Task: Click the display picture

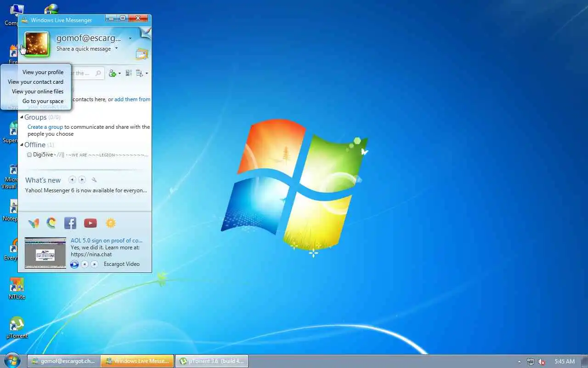Action: point(37,44)
